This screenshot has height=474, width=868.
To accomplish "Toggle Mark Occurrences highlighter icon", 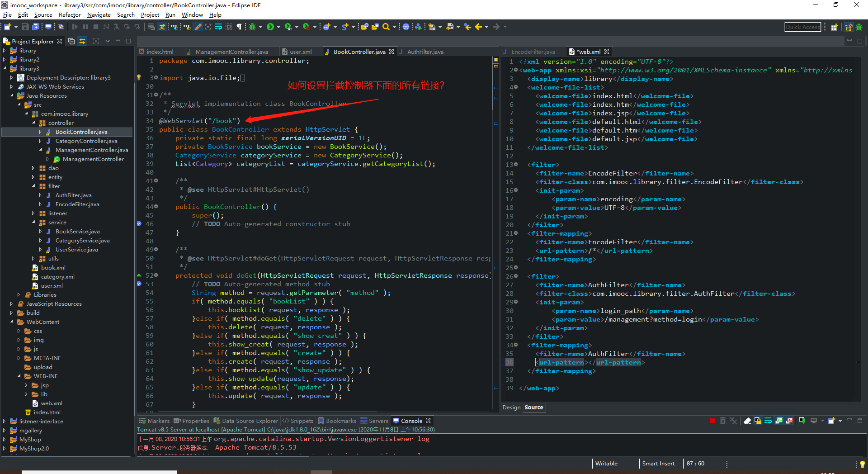I will click(x=198, y=27).
